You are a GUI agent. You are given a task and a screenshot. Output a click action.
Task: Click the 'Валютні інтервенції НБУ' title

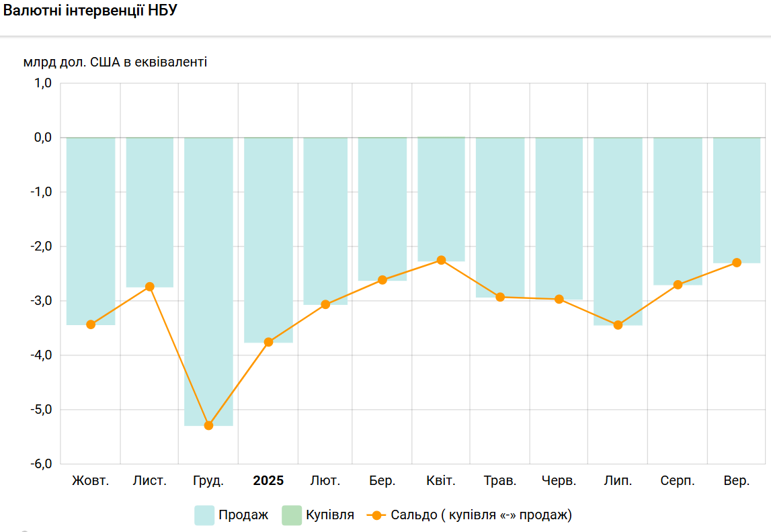(x=91, y=11)
